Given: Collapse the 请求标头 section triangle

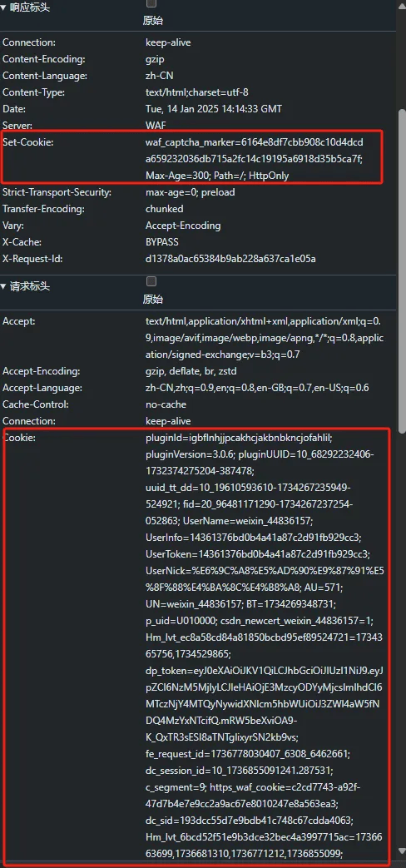Looking at the screenshot, I should tap(4, 287).
